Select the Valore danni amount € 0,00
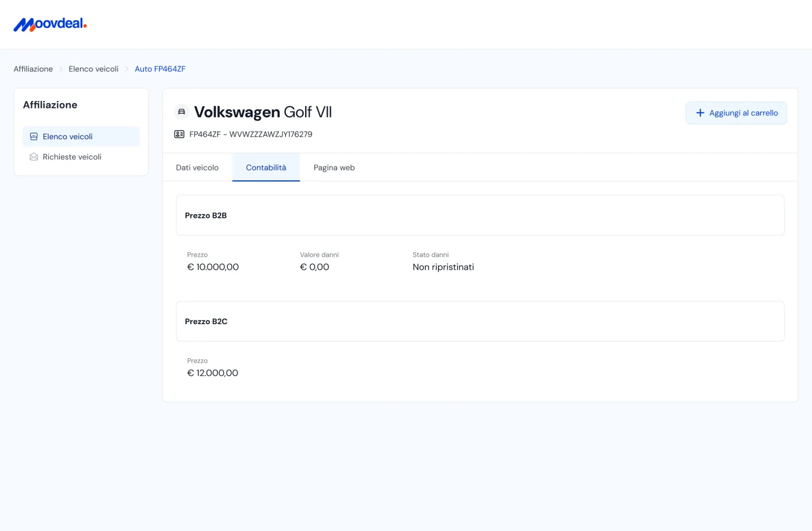 click(314, 267)
